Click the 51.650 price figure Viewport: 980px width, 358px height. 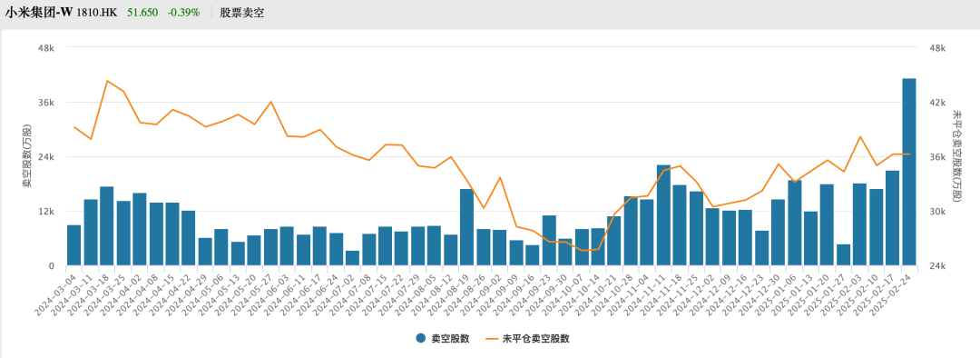tap(142, 13)
